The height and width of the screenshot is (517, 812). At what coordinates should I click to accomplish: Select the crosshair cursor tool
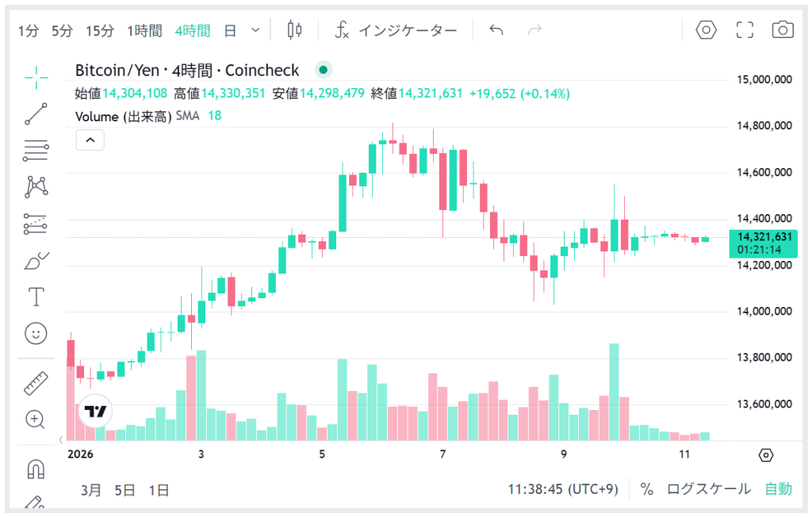point(36,75)
